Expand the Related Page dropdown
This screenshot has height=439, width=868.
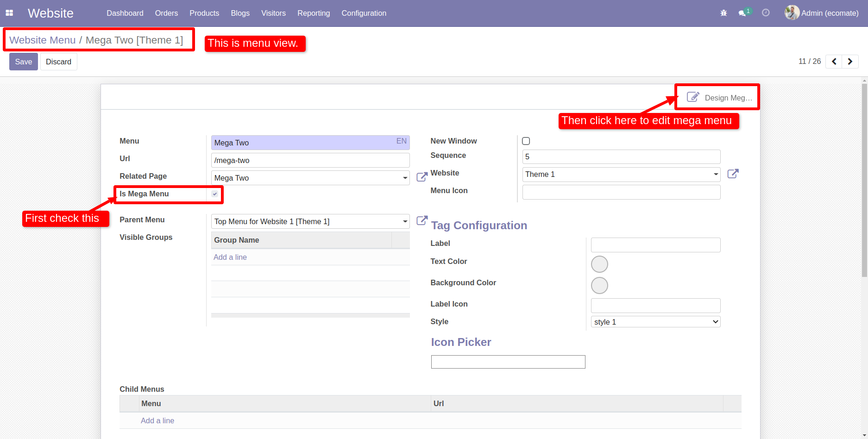(x=405, y=178)
